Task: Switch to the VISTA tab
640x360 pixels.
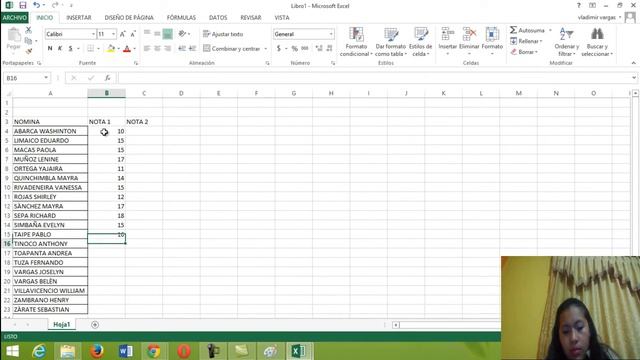Action: 282,18
